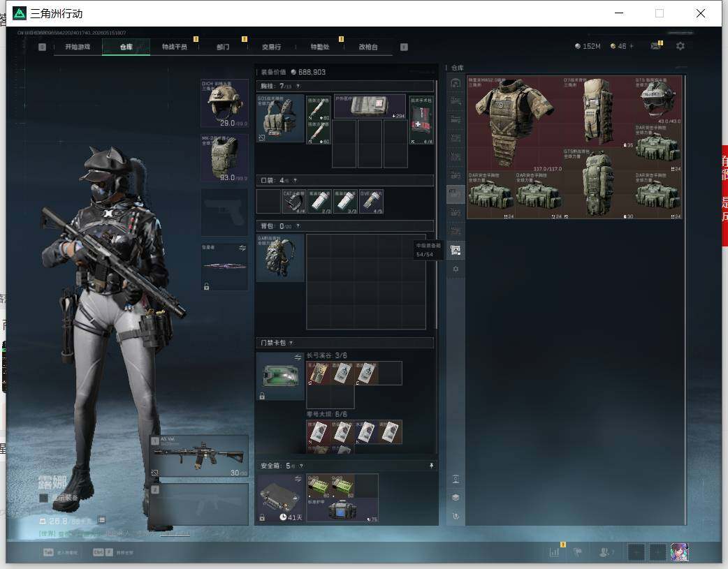
Task: Open the 中级装备箱 54/54 container icon
Action: pyautogui.click(x=456, y=250)
